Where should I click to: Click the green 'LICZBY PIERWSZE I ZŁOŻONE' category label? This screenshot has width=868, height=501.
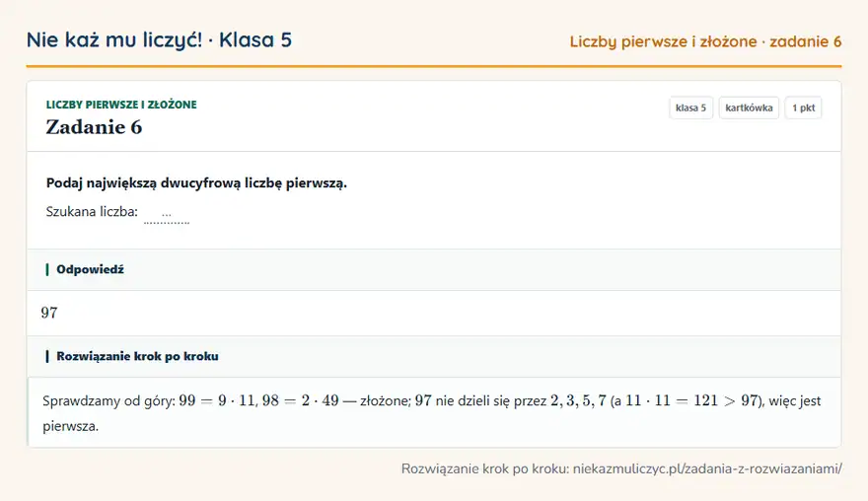[121, 105]
